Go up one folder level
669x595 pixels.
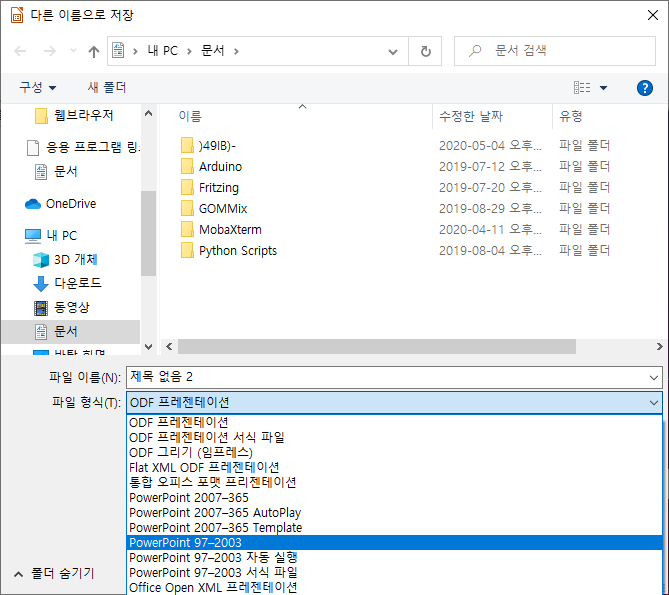[x=93, y=51]
